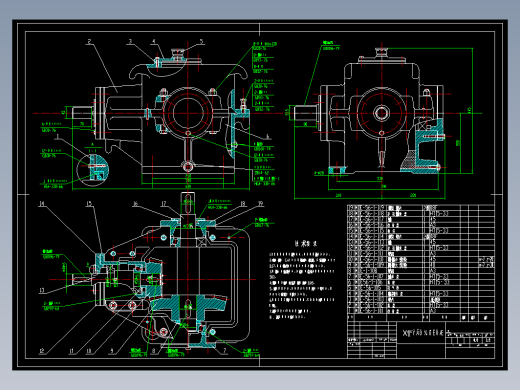Click part balloon number 8 in section view
This screenshot has width=520, height=390.
tap(154, 351)
